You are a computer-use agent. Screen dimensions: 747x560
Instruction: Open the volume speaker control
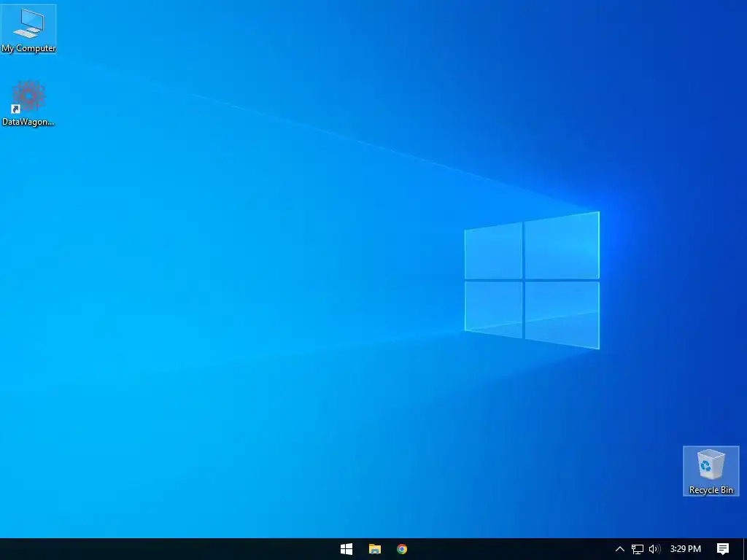tap(654, 549)
